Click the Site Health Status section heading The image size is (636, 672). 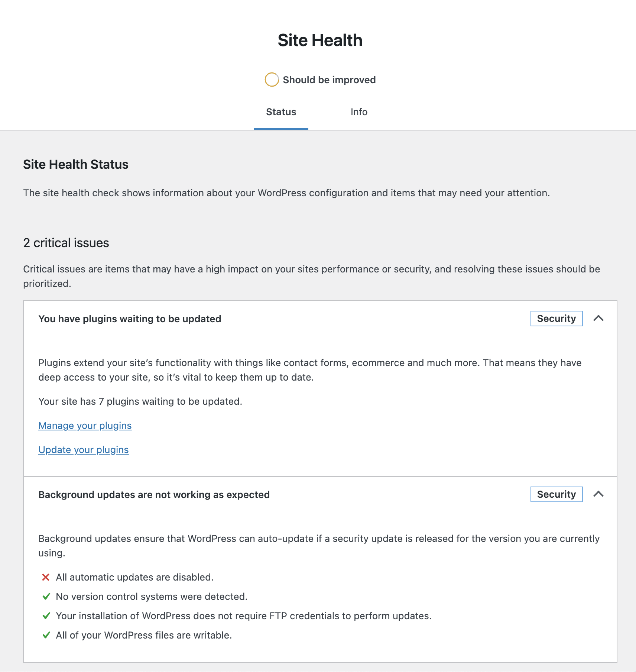tap(76, 164)
